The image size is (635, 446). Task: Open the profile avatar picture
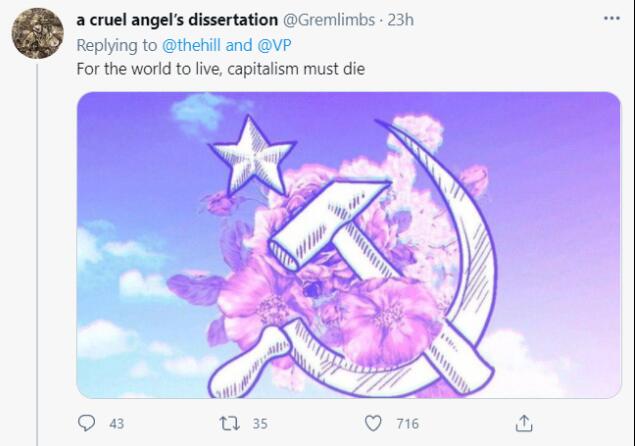tap(38, 33)
